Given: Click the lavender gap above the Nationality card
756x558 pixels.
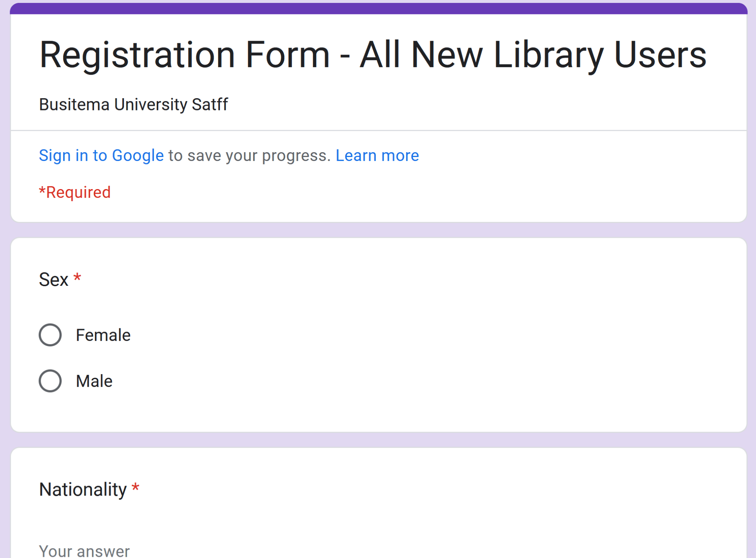Looking at the screenshot, I should [378, 440].
